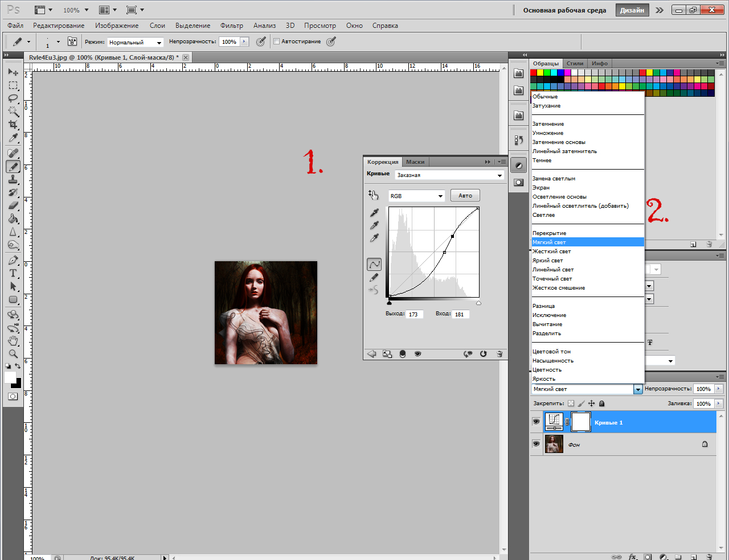Click the curve black input slider triangle
The width and height of the screenshot is (729, 560).
390,303
